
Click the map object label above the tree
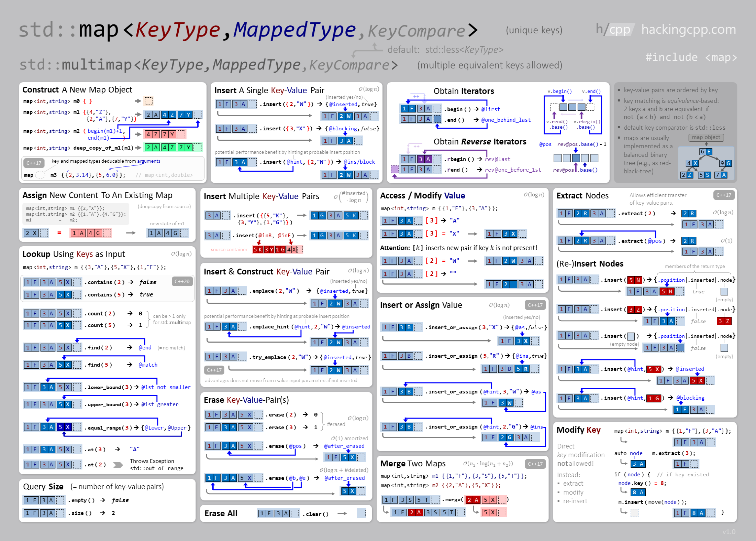pyautogui.click(x=705, y=137)
